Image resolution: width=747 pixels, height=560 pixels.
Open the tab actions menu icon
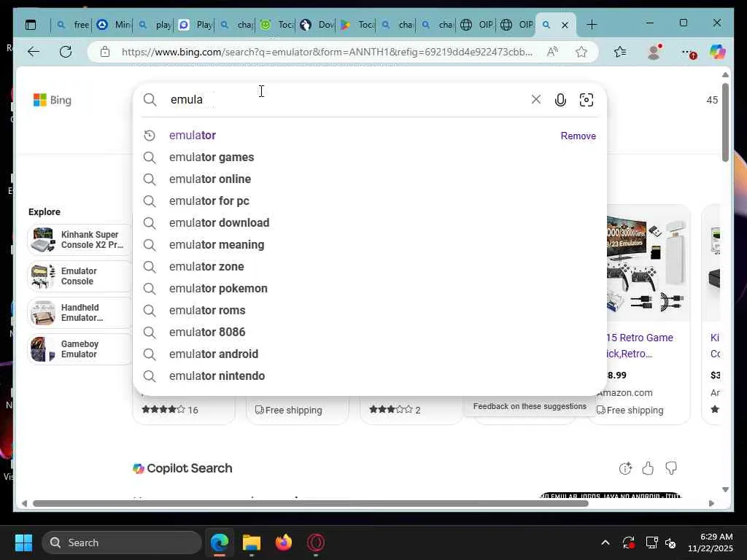point(31,25)
